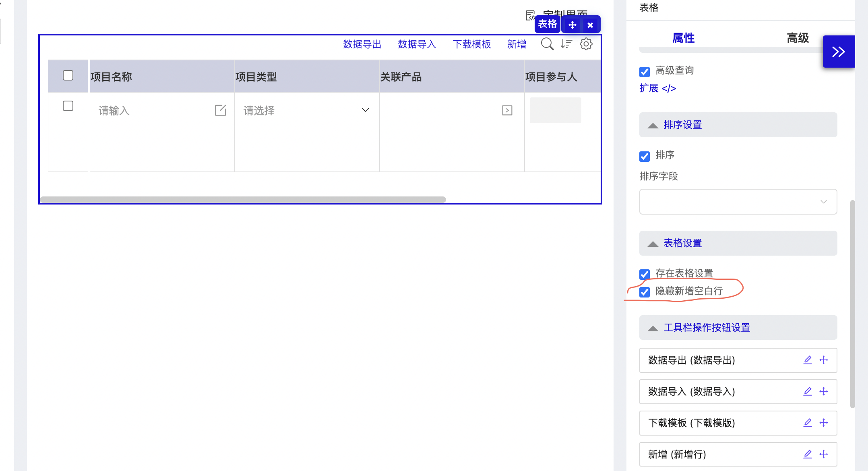Open the 请选择 dropdown under 项目类型
The width and height of the screenshot is (868, 471).
pyautogui.click(x=306, y=110)
